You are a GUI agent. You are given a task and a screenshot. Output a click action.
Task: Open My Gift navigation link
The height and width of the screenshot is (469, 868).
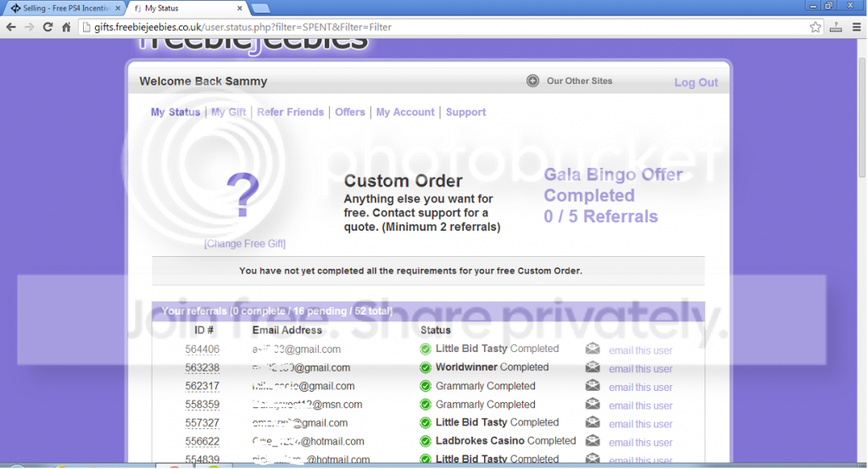[x=229, y=112]
